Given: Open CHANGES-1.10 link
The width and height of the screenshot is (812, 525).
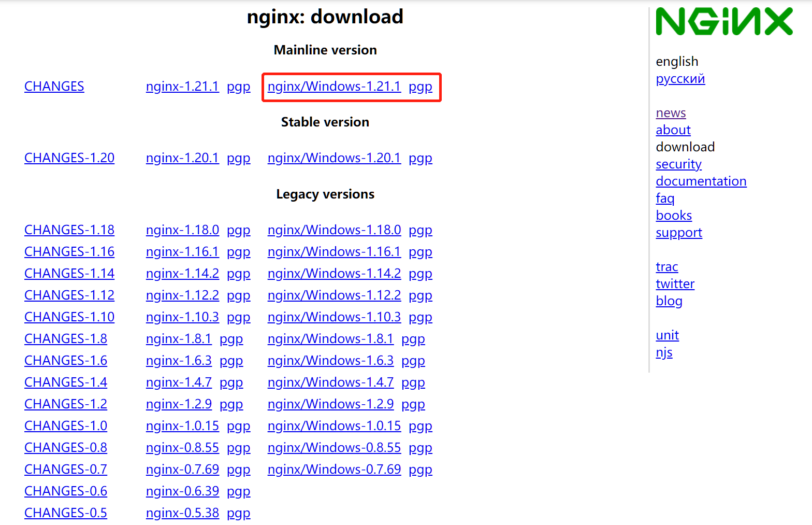Looking at the screenshot, I should [69, 317].
